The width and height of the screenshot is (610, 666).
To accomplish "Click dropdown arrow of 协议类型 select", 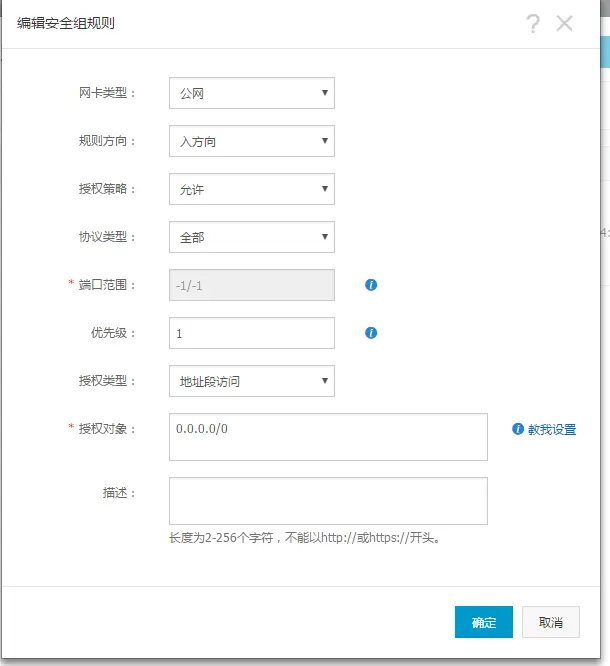I will pyautogui.click(x=325, y=237).
